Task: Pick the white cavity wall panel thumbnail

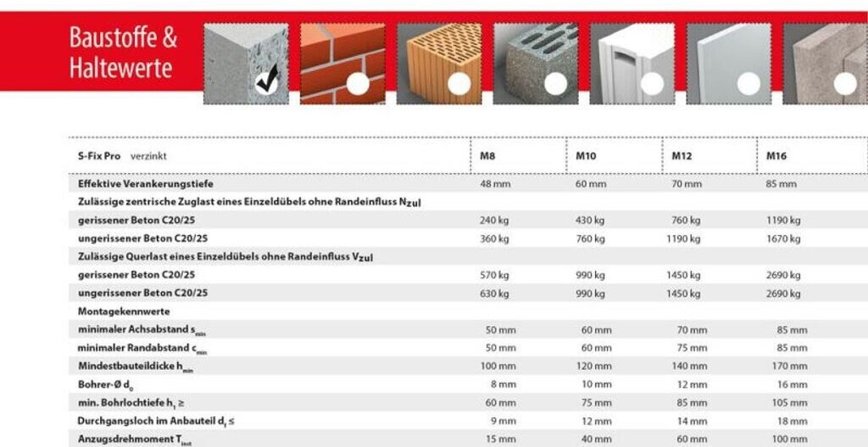Action: pos(632,64)
